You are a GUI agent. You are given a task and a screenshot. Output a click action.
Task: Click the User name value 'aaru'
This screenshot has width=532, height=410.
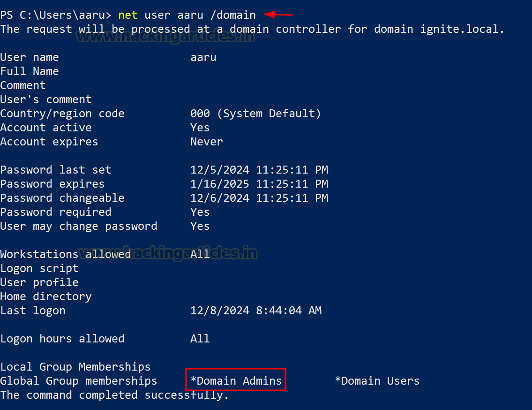pos(203,57)
